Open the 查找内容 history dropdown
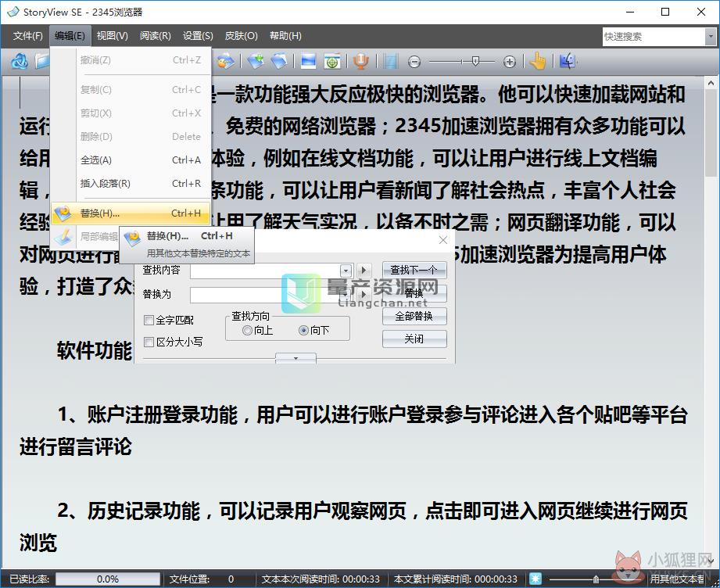This screenshot has width=720, height=588. click(x=346, y=270)
